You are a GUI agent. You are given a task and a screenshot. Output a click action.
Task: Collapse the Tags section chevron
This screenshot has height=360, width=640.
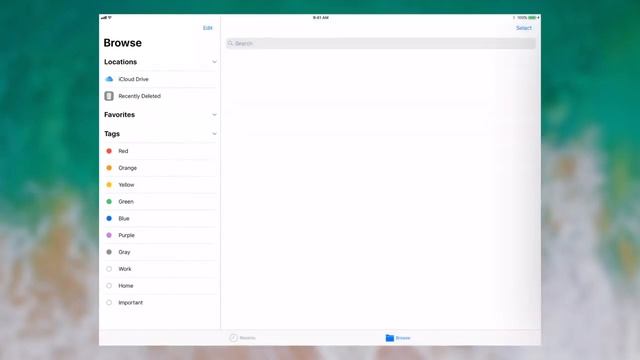[214, 134]
